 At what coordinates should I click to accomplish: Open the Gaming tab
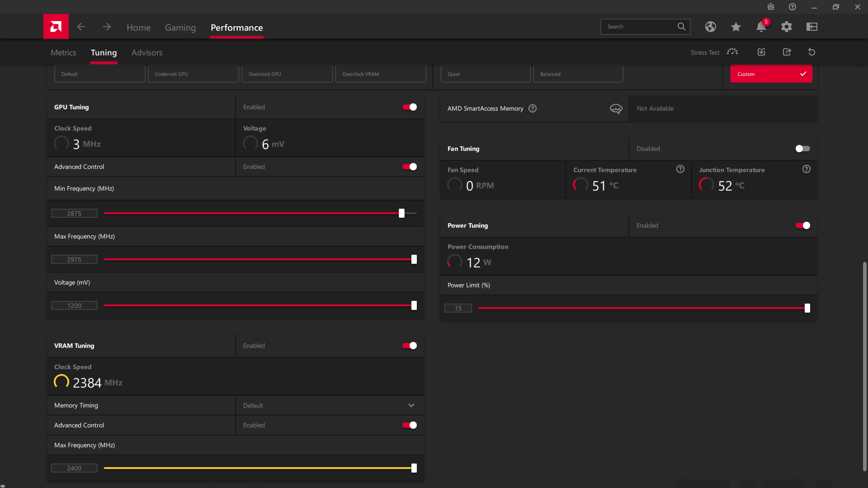pos(180,28)
